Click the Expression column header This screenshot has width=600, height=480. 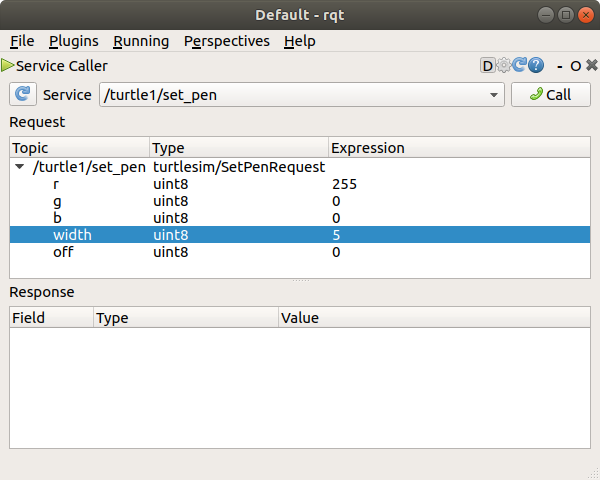459,148
